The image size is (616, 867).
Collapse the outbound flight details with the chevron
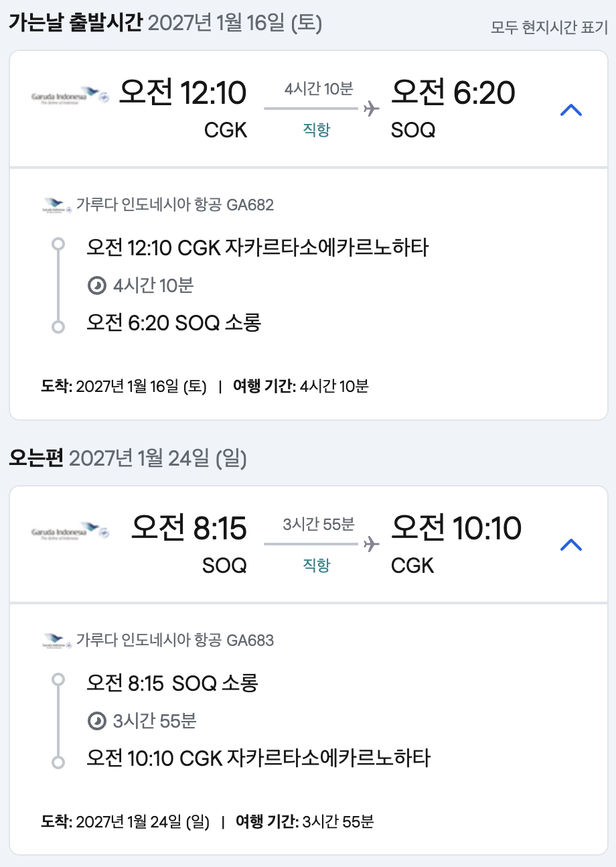tap(570, 111)
